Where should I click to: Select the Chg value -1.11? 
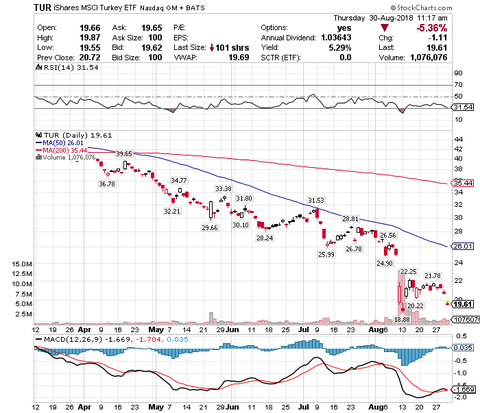pyautogui.click(x=438, y=38)
